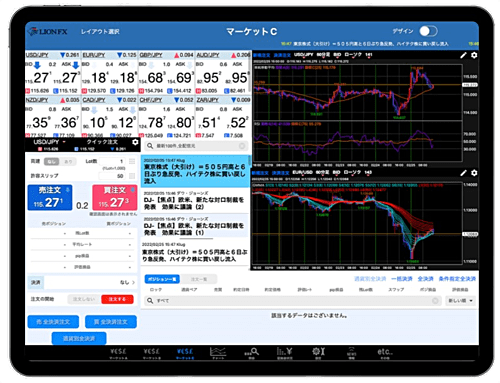This screenshot has width=500, height=383.
Task: Open the chart icon in bottom bar
Action: [218, 353]
